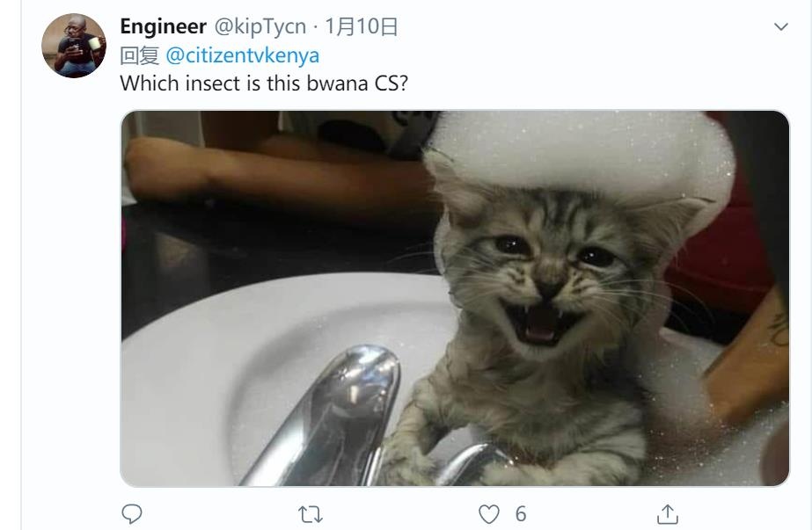Open the @kipTycn handle profile
The image size is (812, 530).
[260, 26]
